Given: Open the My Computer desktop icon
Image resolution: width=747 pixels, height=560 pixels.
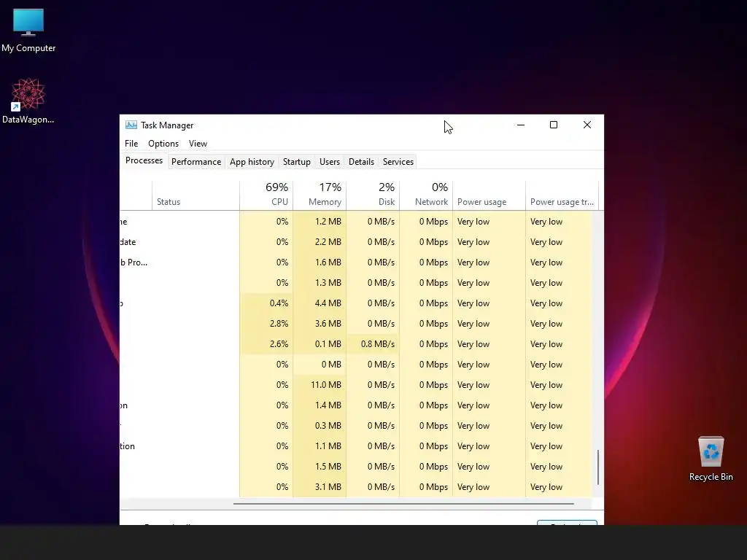Looking at the screenshot, I should point(28,31).
